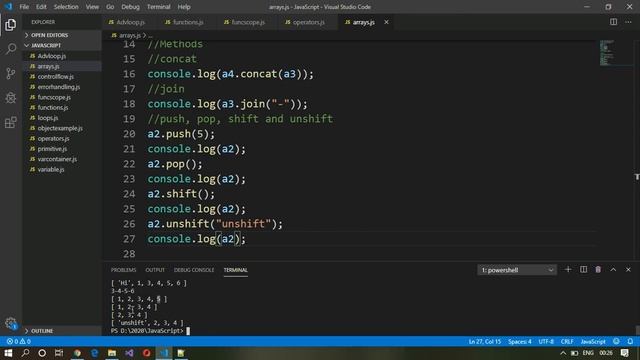Screen dimensions: 640x360
Task: Open the Search view in activity bar
Action: [11, 49]
